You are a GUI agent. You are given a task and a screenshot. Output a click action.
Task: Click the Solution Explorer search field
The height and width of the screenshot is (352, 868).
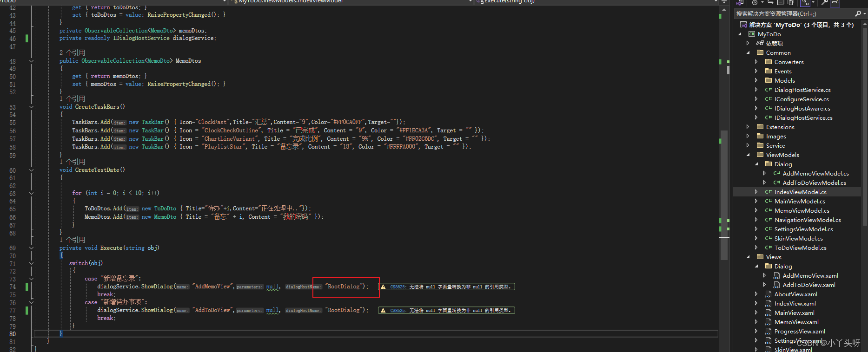[x=794, y=14]
